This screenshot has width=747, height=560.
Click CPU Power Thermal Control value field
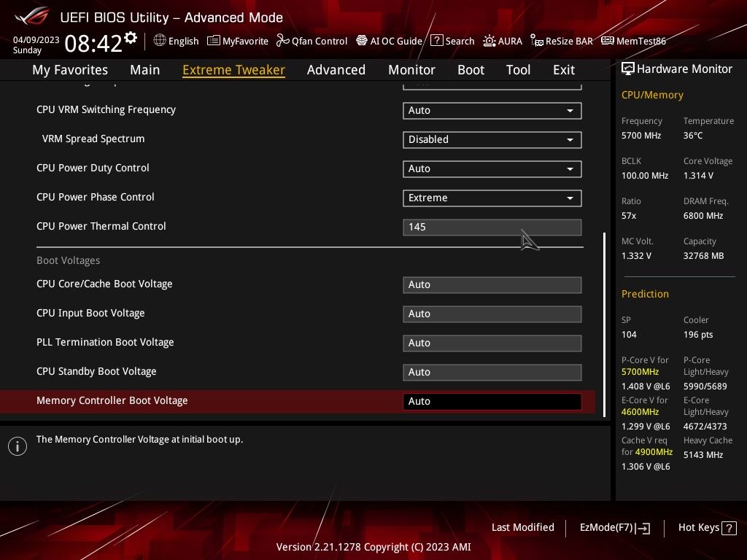click(492, 227)
